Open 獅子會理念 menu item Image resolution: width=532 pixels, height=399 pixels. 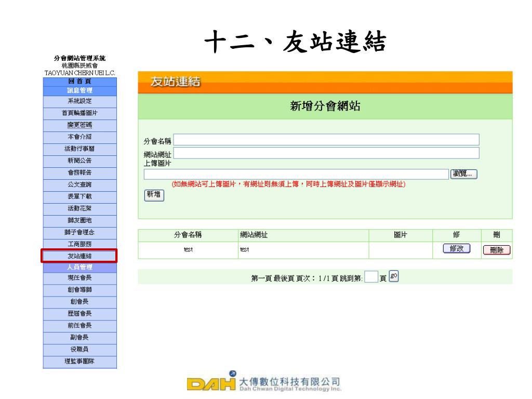79,232
